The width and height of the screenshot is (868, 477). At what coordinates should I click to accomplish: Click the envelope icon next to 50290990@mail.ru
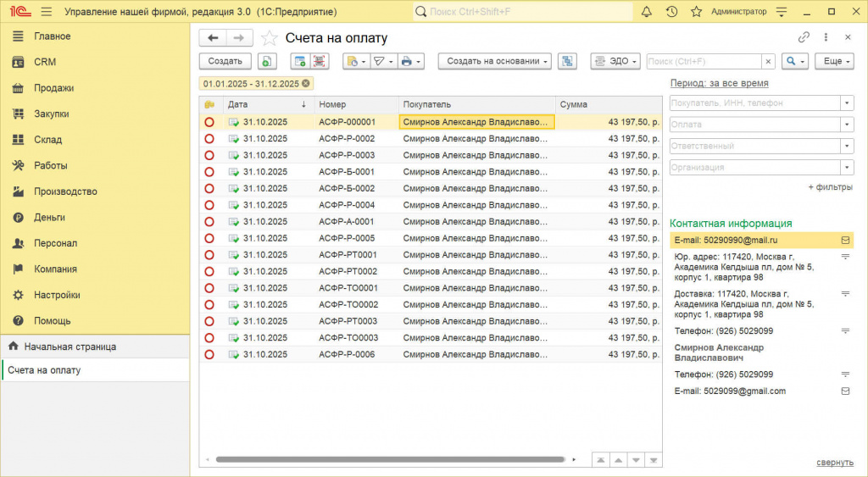[845, 240]
